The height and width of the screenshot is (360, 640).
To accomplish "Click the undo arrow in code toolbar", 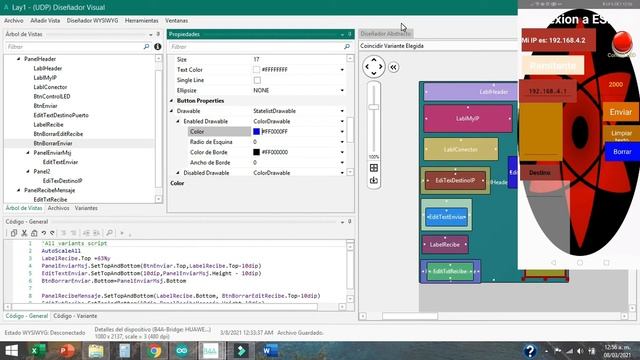I will coord(43,233).
